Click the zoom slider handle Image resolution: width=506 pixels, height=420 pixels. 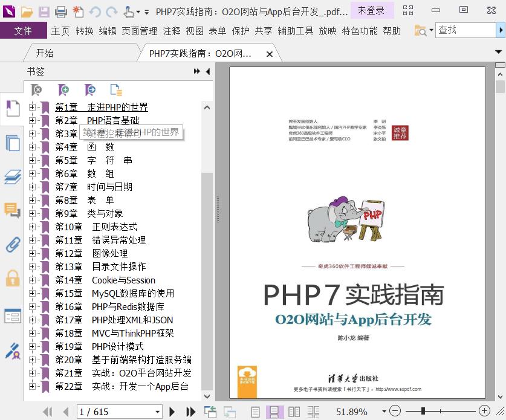pyautogui.click(x=423, y=411)
